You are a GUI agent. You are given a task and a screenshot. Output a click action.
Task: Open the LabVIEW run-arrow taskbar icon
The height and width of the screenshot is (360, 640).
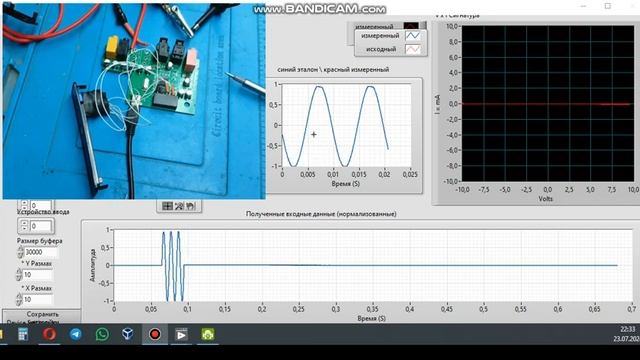[181, 335]
